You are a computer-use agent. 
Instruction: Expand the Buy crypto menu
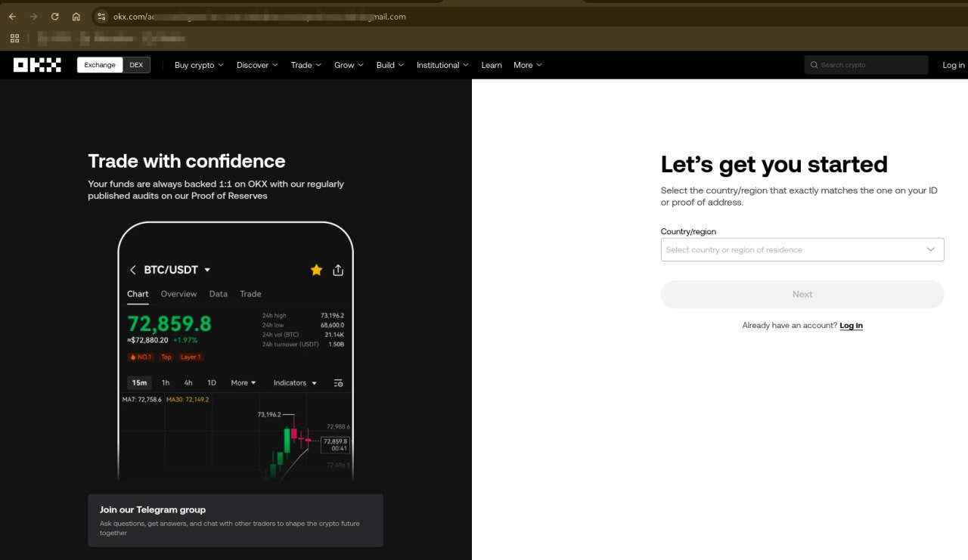pos(199,65)
